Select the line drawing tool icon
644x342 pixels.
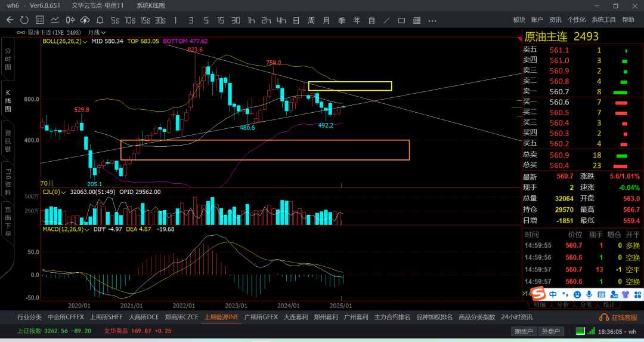click(386, 20)
